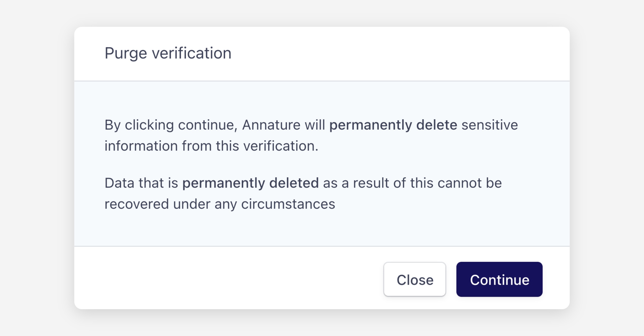Click the word "recovered" in the warning
Viewport: 644px width, 336px height.
tap(137, 204)
